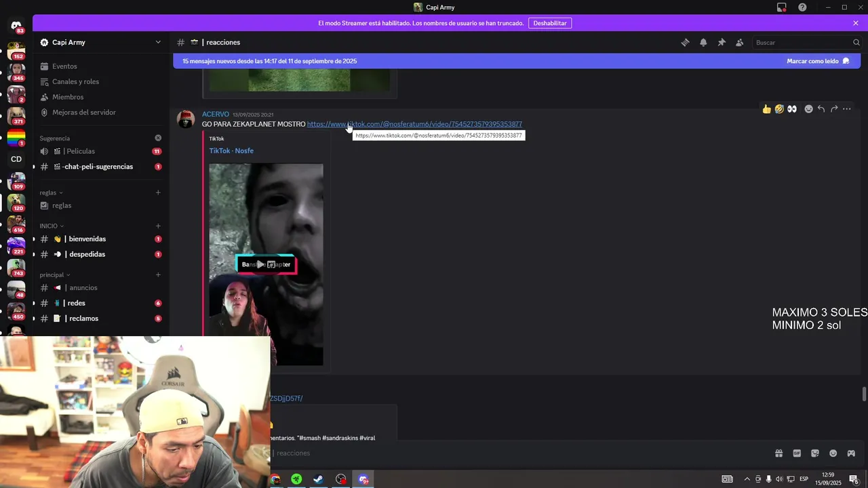Viewport: 868px width, 488px height.
Task: Toggle the member list icon
Action: [740, 42]
